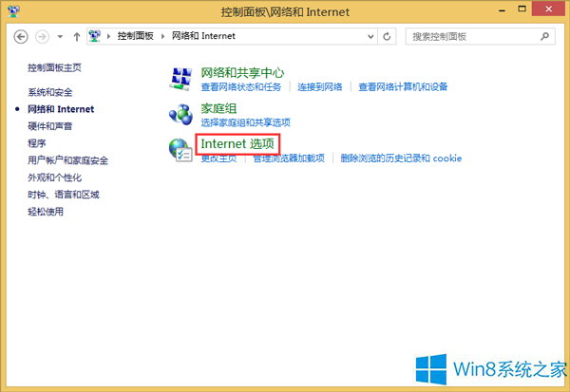
Task: Open Internet 选项 heading link
Action: tap(237, 144)
